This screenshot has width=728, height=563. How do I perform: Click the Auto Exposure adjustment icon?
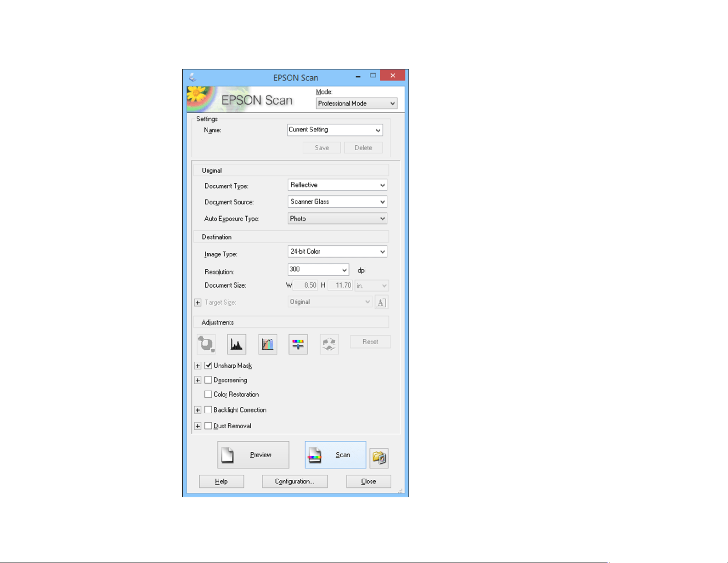tap(206, 344)
